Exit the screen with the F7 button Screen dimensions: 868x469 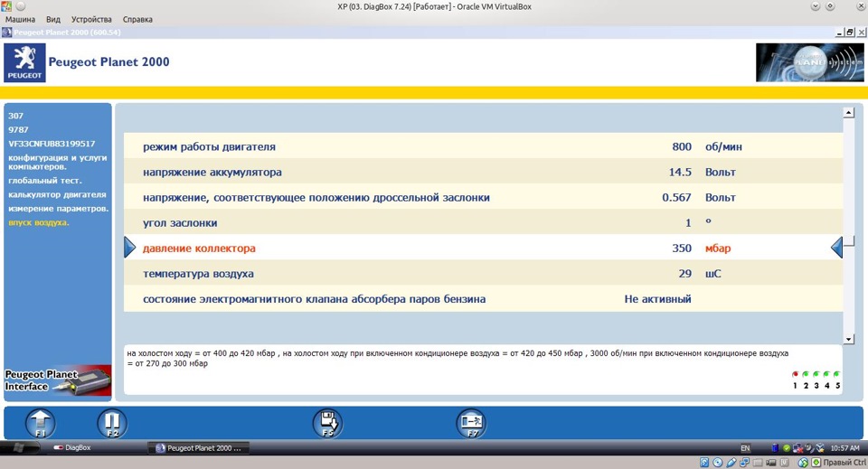(x=471, y=424)
